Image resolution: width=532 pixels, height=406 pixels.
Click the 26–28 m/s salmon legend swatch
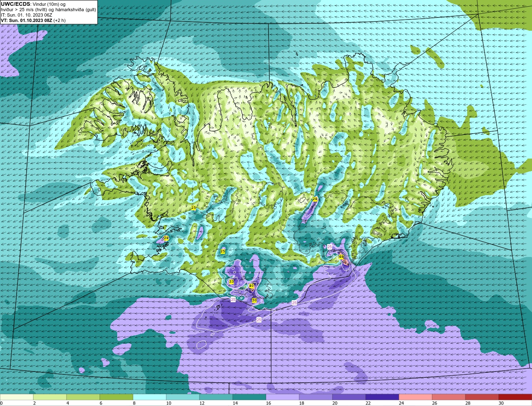(x=449, y=397)
